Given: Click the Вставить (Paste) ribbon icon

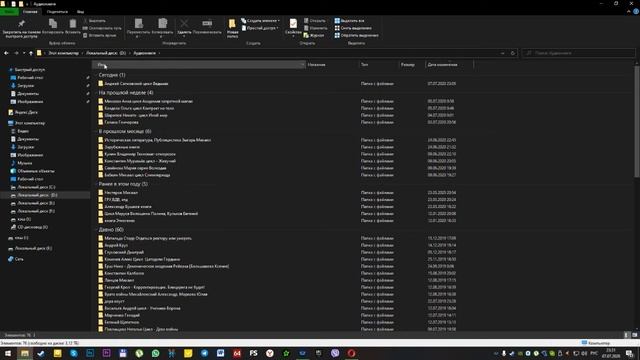Looking at the screenshot, I should 73,27.
